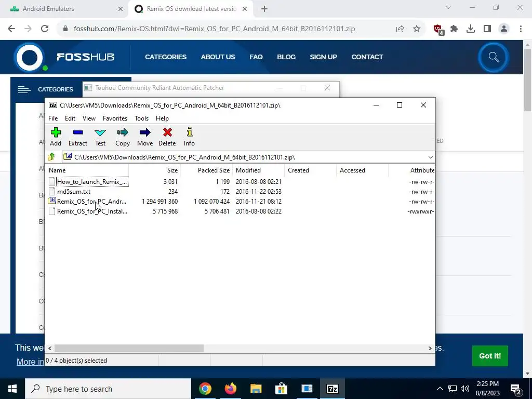The width and height of the screenshot is (532, 399).
Task: Open the Favorites menu
Action: 115,118
